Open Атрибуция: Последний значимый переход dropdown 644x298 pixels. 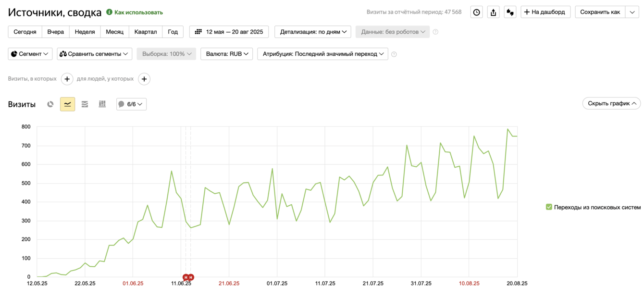(x=323, y=54)
